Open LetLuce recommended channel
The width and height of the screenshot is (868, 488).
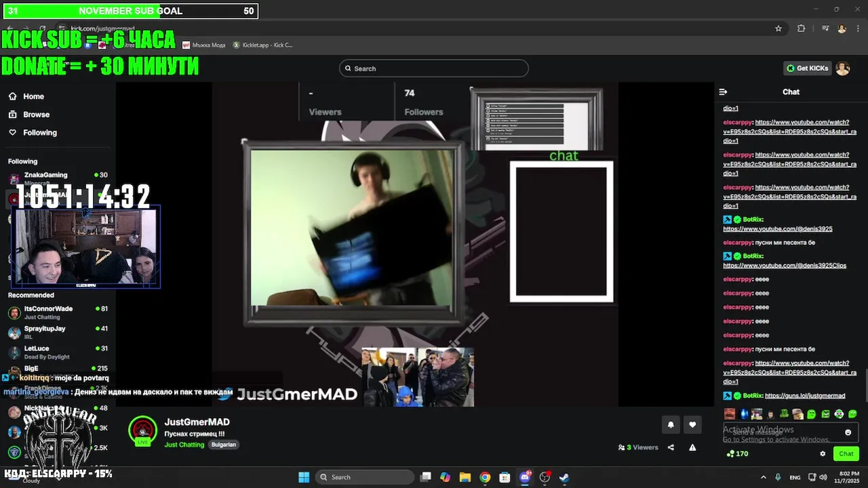coord(57,352)
